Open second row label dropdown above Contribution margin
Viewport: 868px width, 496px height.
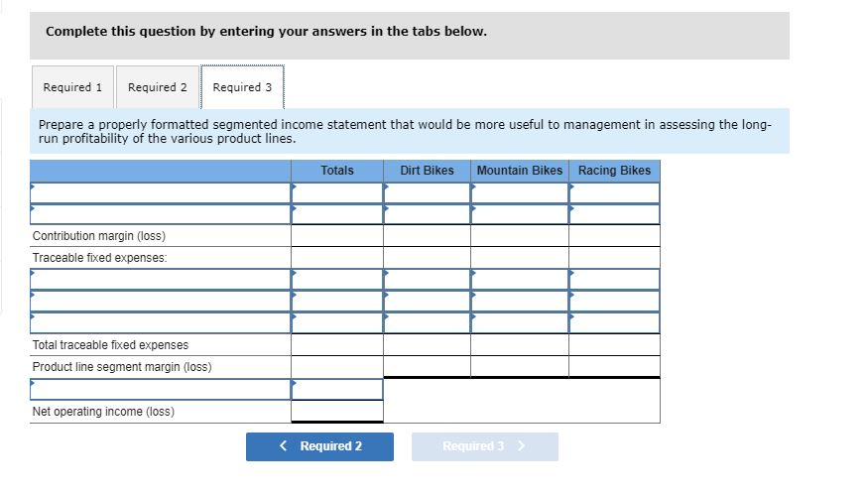coord(161,214)
